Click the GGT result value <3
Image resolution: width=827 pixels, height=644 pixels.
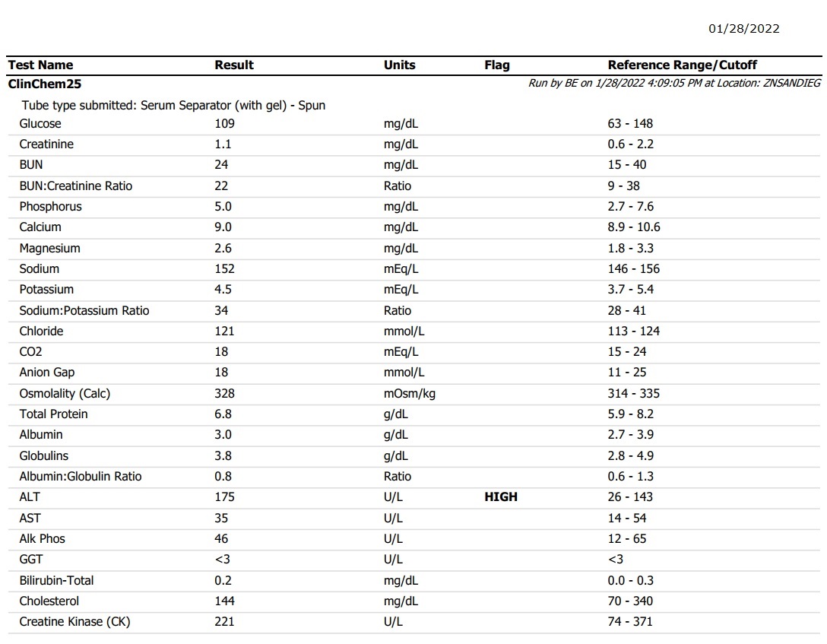pos(223,560)
